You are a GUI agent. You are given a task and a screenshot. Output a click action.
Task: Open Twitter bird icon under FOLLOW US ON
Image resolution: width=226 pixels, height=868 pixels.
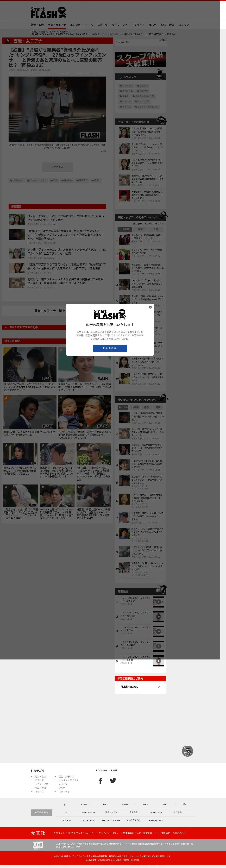click(113, 781)
